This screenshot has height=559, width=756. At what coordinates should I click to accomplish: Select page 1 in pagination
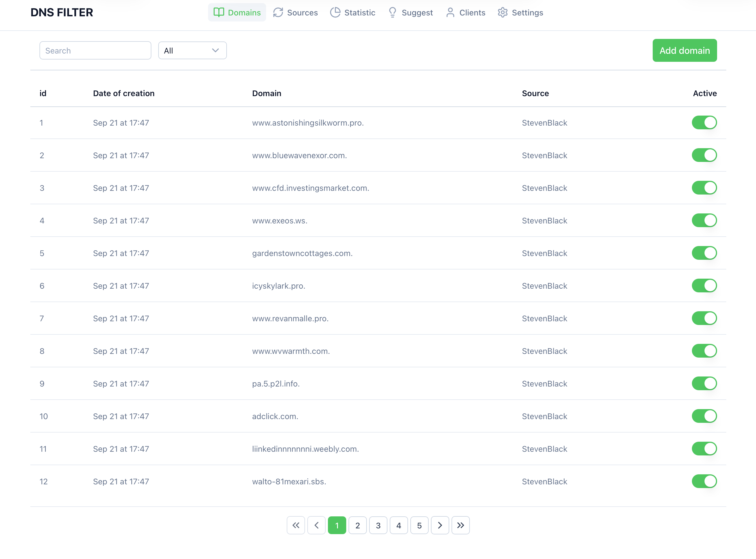pos(337,525)
